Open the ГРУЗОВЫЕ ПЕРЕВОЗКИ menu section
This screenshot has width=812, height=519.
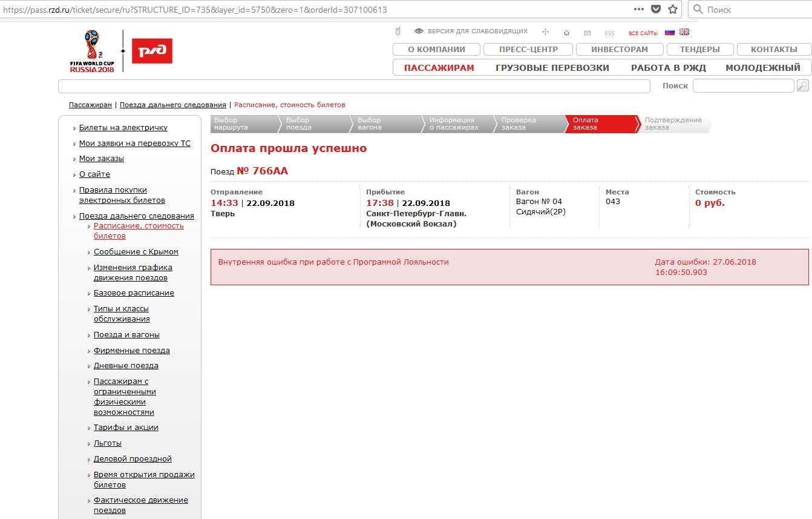(552, 68)
